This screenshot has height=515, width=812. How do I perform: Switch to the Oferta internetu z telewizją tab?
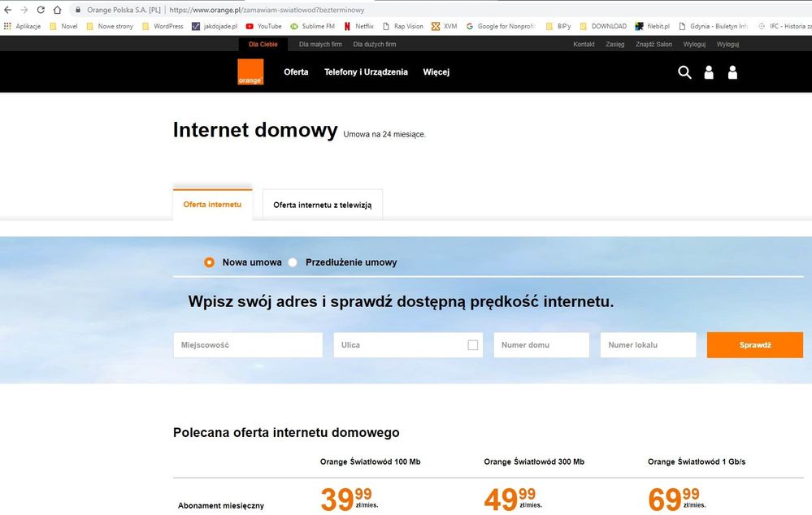pyautogui.click(x=322, y=206)
